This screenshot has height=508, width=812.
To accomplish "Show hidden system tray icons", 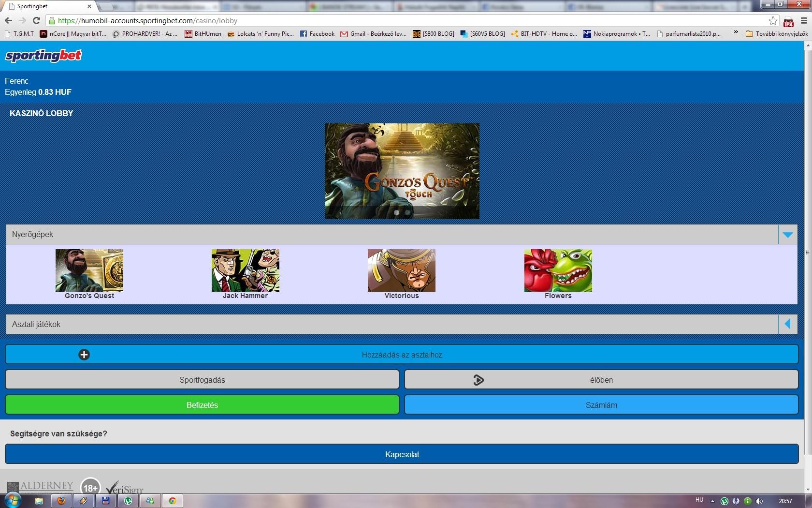I will tap(712, 501).
